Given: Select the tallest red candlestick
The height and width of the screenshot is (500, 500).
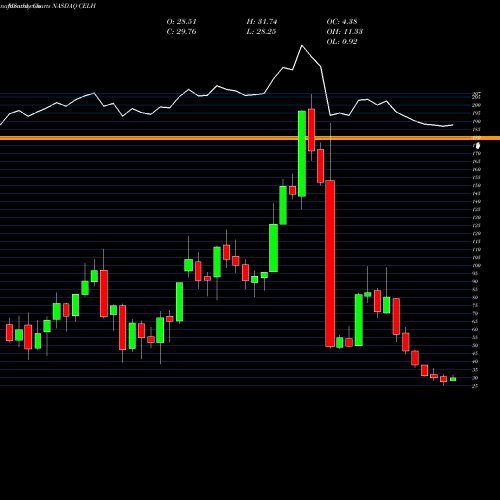Looking at the screenshot, I should coord(330,263).
